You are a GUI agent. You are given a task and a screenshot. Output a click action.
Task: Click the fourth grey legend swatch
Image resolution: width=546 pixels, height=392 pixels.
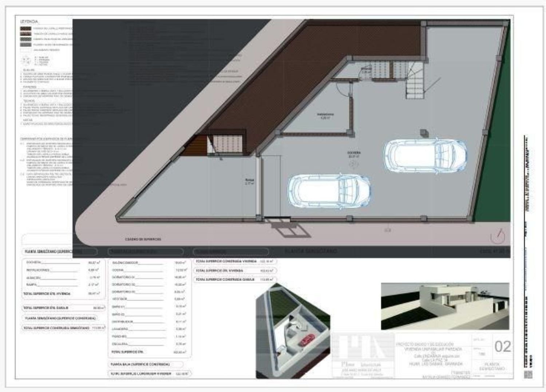[25, 44]
